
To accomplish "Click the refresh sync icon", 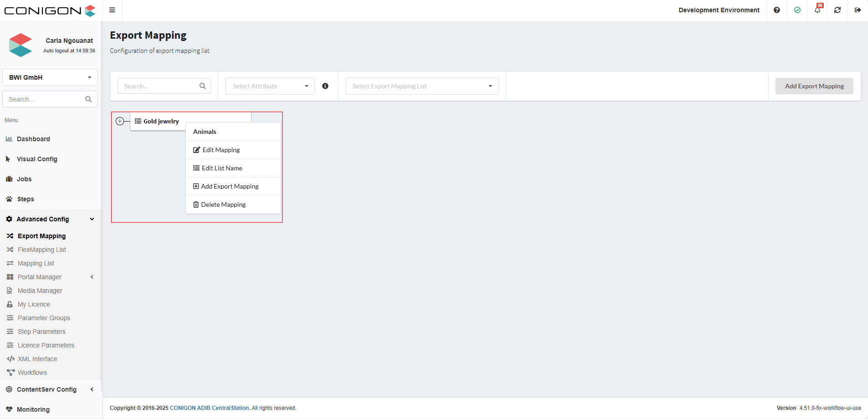I will [837, 10].
